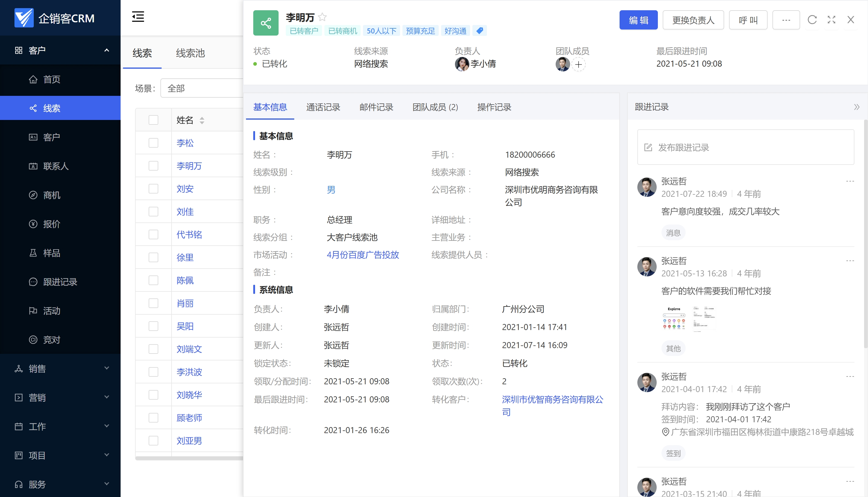Check the box for 李松 row
Image resolution: width=868 pixels, height=497 pixels.
click(x=153, y=143)
